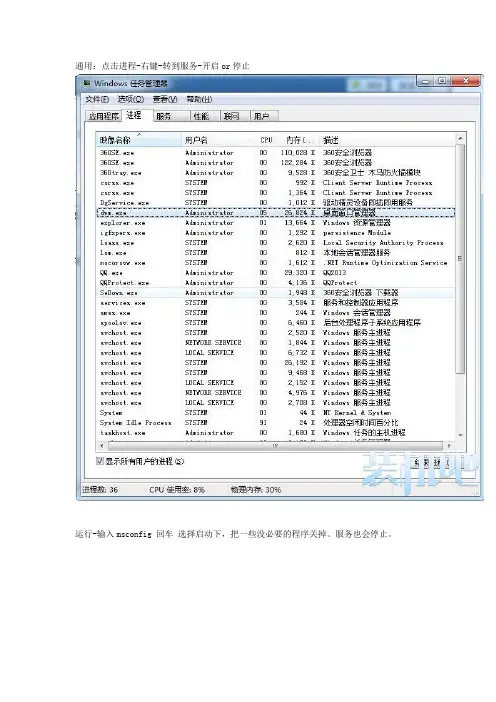This screenshot has width=496, height=702.
Task: Sort by the 描述 column header
Action: (x=388, y=140)
